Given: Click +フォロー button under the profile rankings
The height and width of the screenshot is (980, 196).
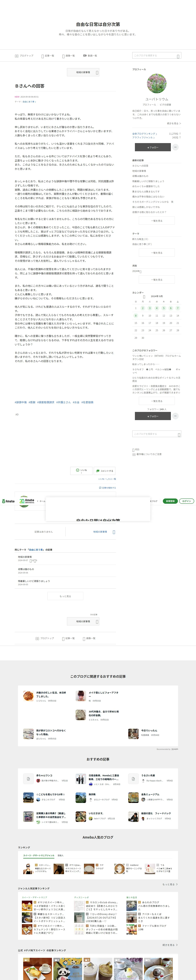Looking at the screenshot, I should pos(153,147).
